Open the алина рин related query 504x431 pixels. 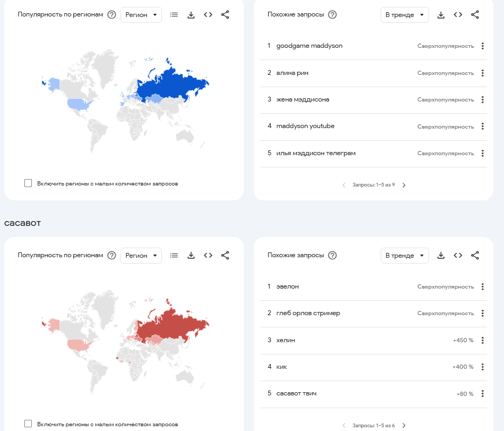pos(292,73)
